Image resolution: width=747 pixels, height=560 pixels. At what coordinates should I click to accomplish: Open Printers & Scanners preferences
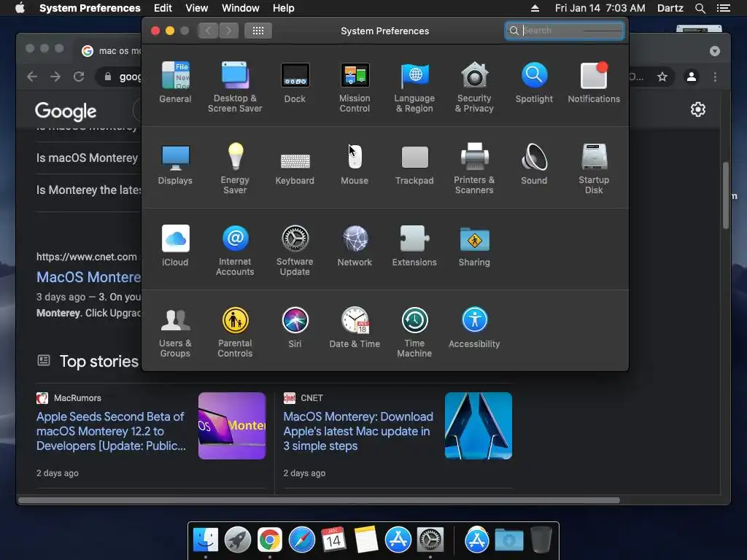click(474, 168)
